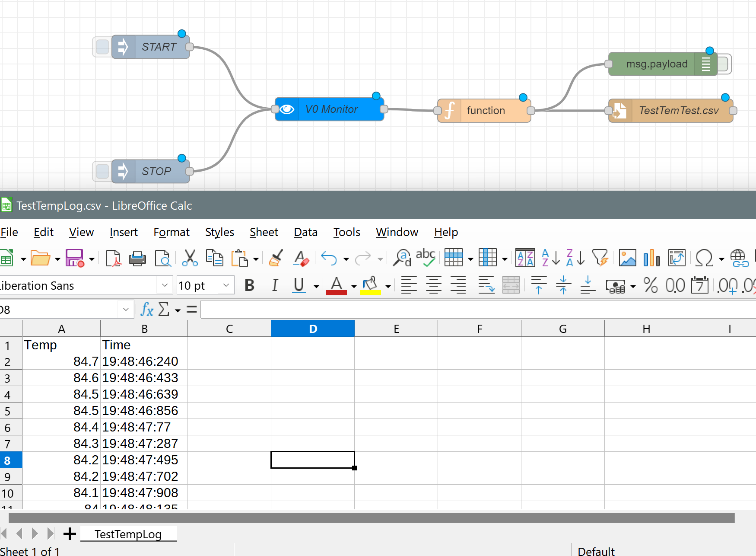
Task: Expand the Sum function dropdown arrow
Action: pyautogui.click(x=178, y=310)
